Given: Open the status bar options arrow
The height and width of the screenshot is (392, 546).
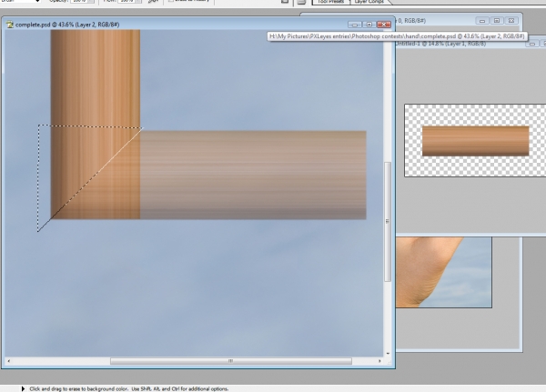Looking at the screenshot, I should [23, 388].
